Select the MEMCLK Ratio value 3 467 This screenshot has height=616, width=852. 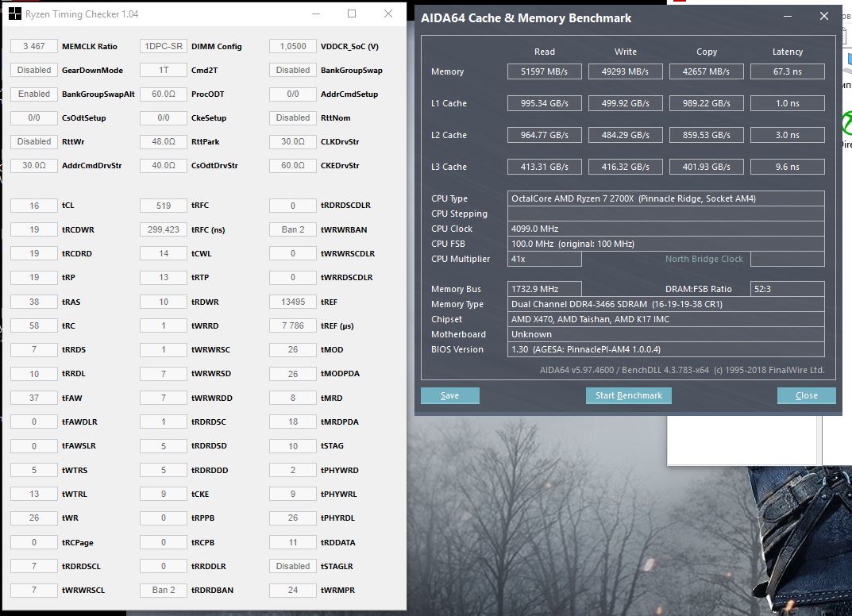click(33, 46)
